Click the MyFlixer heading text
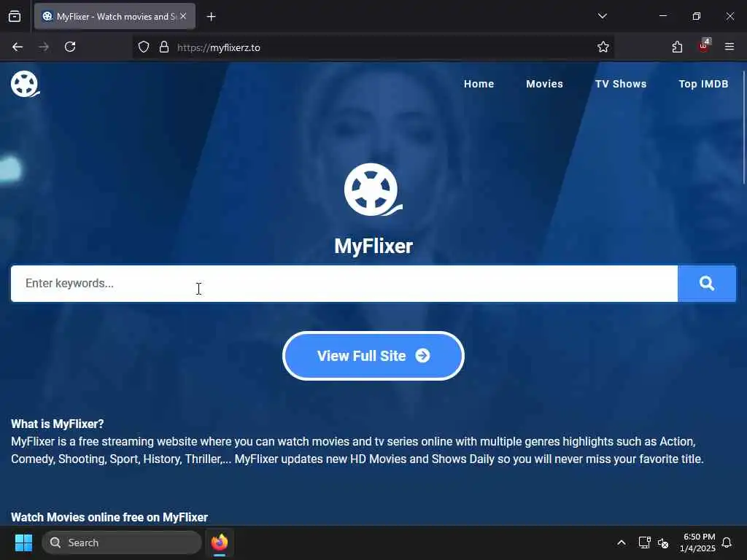Image resolution: width=747 pixels, height=560 pixels. [373, 246]
